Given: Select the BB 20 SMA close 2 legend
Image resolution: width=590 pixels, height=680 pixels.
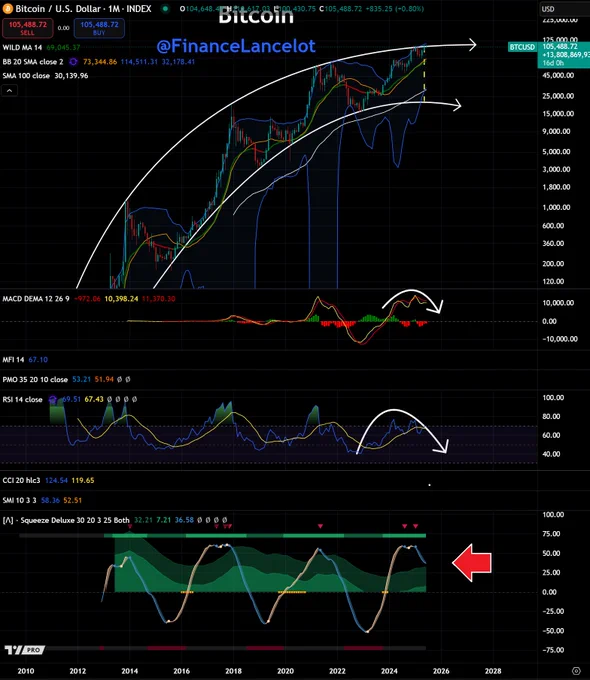Looking at the screenshot, I should [33, 62].
